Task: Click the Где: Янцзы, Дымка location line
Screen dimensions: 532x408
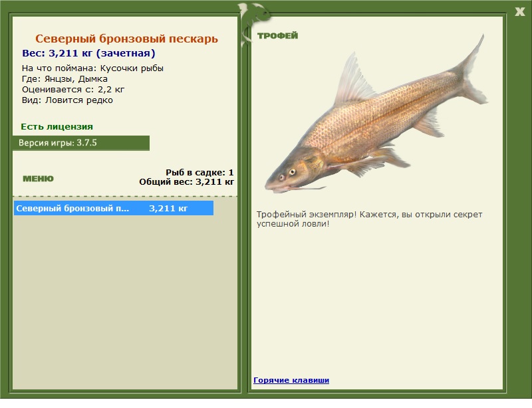Action: [x=65, y=78]
